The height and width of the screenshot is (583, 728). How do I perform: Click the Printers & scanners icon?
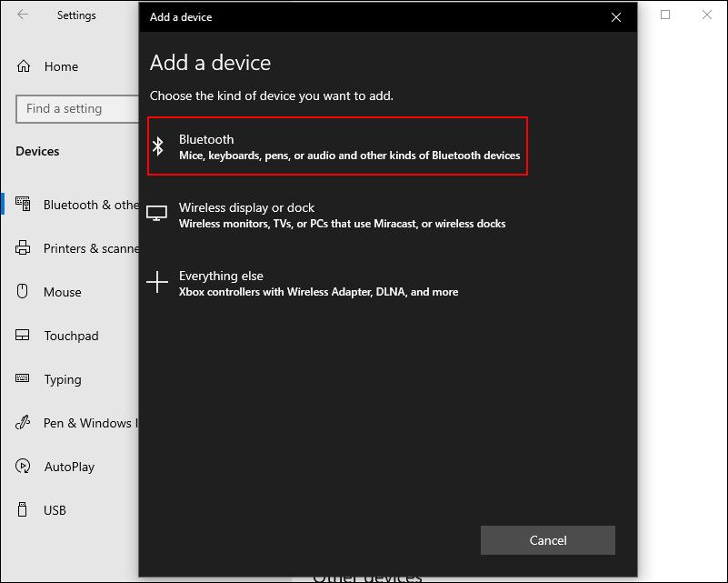click(x=24, y=248)
